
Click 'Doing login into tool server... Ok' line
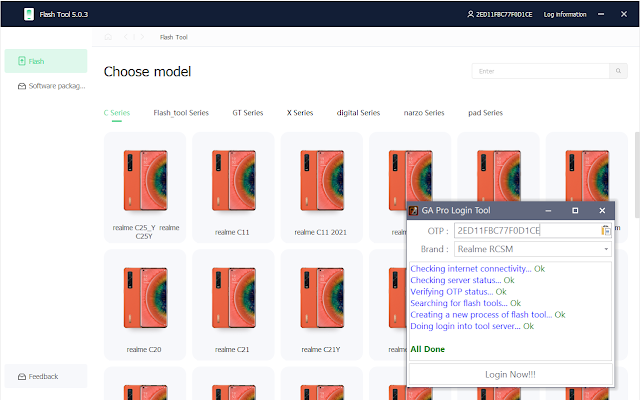click(472, 326)
